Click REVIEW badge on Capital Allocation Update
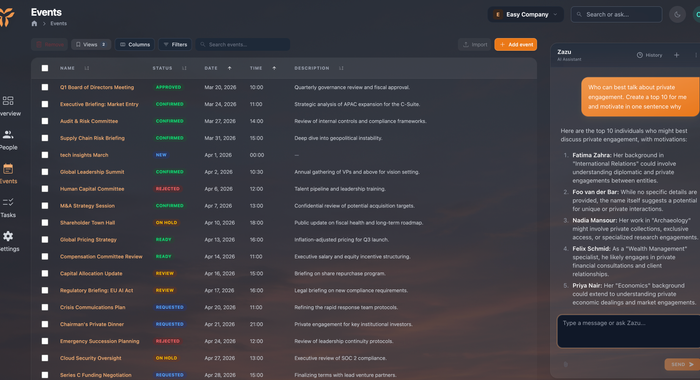Viewport: 700px width, 380px height. [165, 273]
